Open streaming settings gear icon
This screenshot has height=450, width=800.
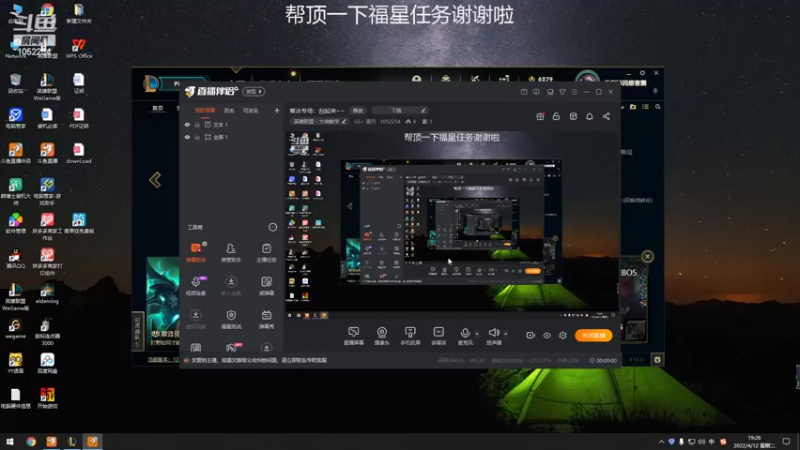coord(563,335)
